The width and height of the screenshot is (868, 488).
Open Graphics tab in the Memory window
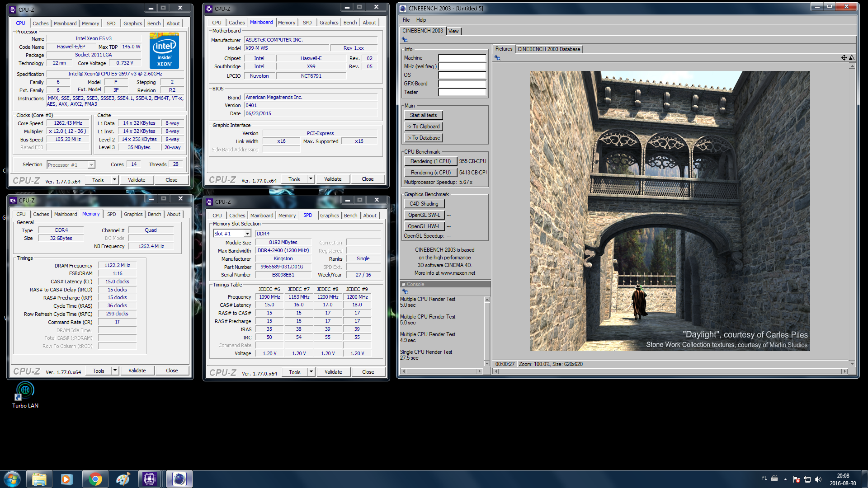[x=133, y=214]
